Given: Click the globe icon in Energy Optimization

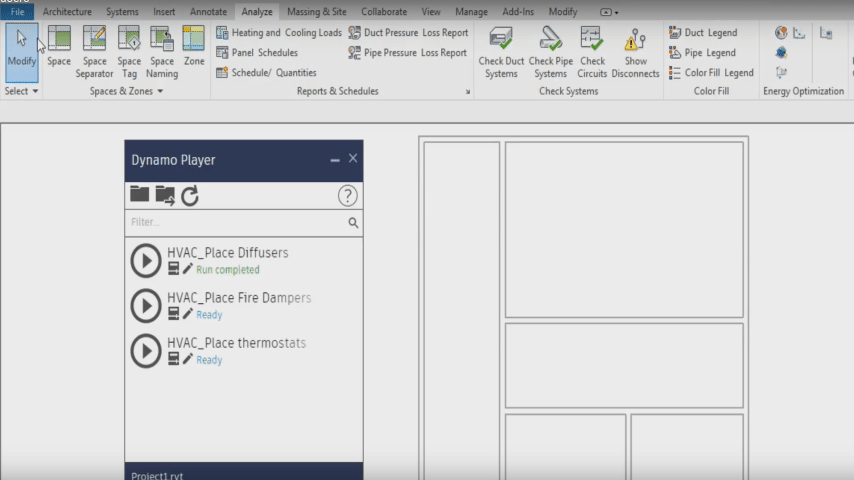Looking at the screenshot, I should [x=781, y=33].
